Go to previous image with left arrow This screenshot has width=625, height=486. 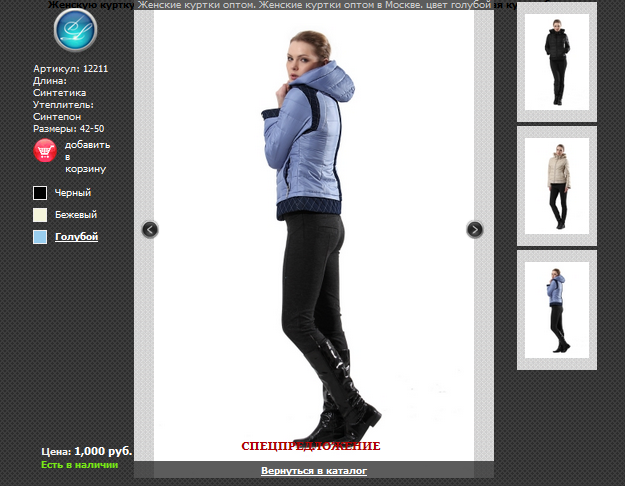(150, 230)
